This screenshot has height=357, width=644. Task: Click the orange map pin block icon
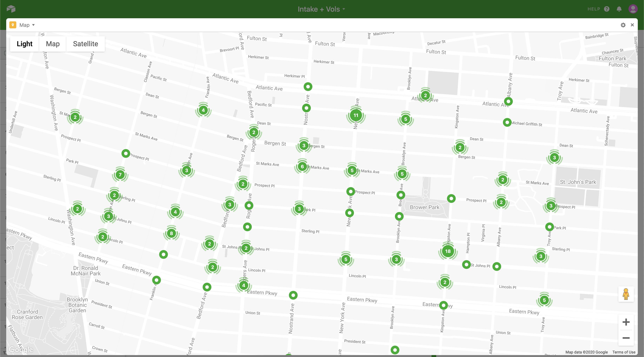coord(13,25)
